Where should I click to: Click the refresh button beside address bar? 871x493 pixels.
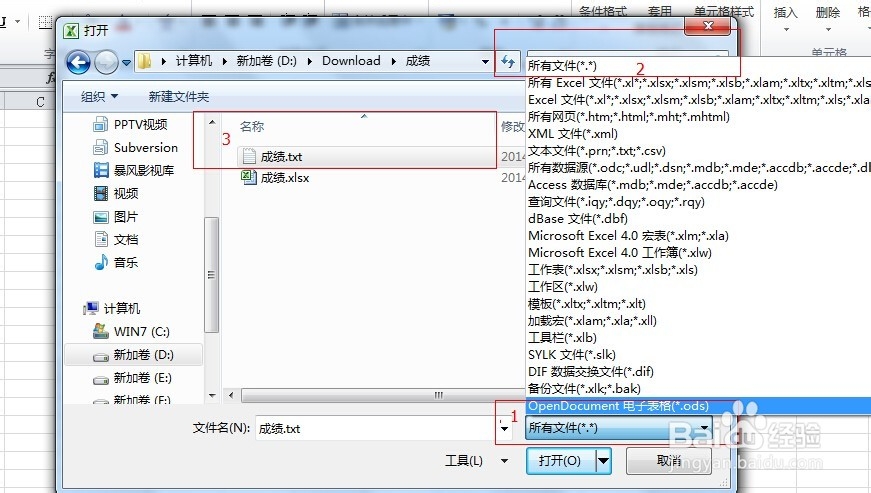pyautogui.click(x=508, y=62)
